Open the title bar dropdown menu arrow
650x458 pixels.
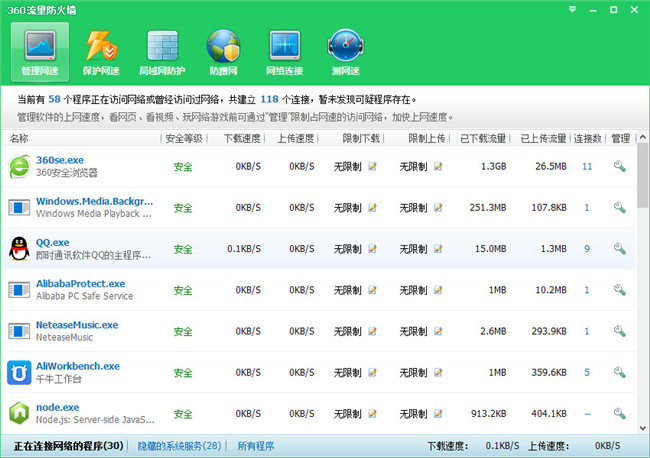pos(572,8)
